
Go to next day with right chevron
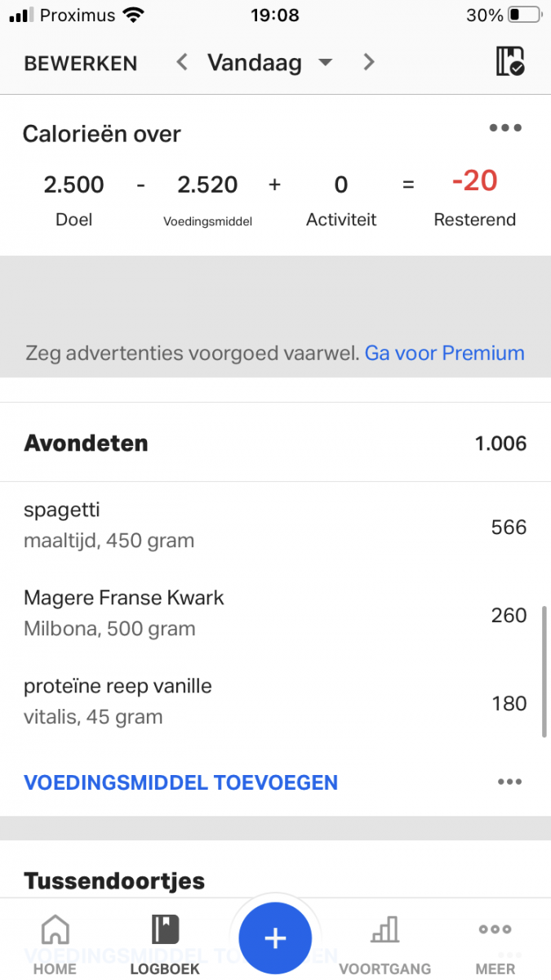(x=369, y=62)
